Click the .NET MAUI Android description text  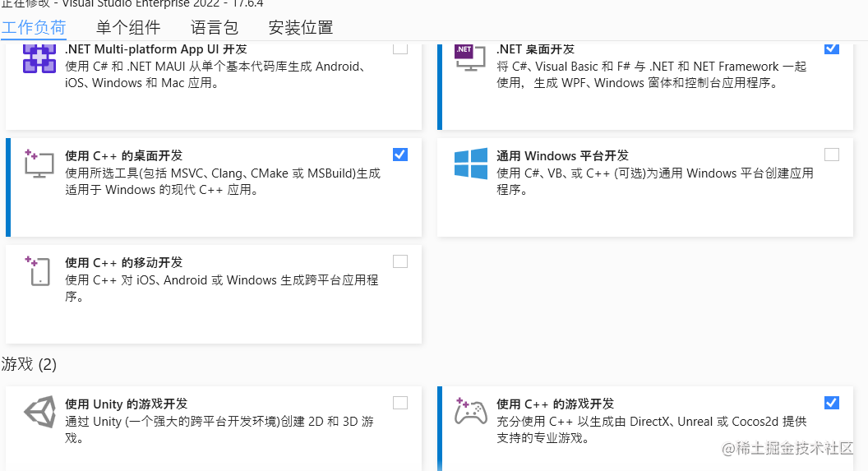[x=215, y=75]
